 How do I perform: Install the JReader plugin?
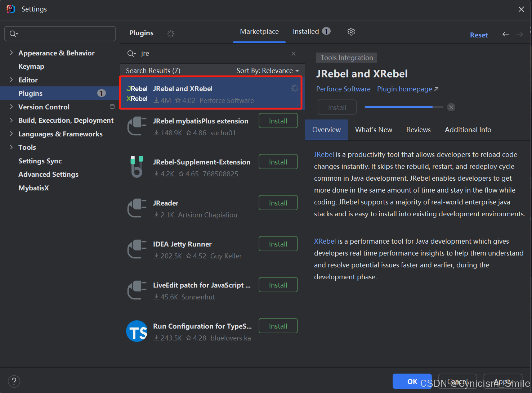(278, 203)
